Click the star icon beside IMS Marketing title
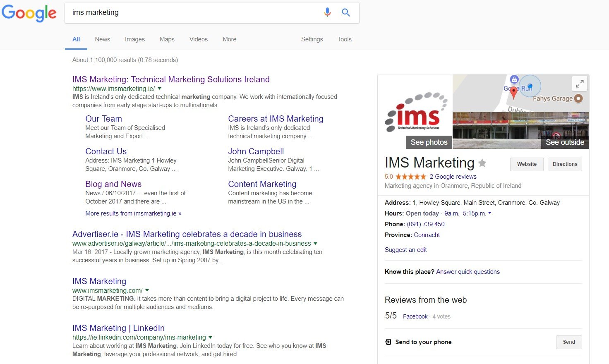This screenshot has width=609, height=364. click(482, 163)
